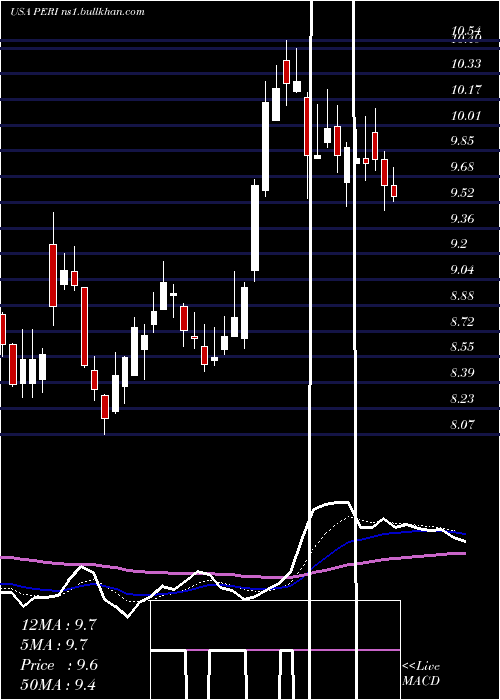Click the 9.2 price axis label

(x=459, y=244)
